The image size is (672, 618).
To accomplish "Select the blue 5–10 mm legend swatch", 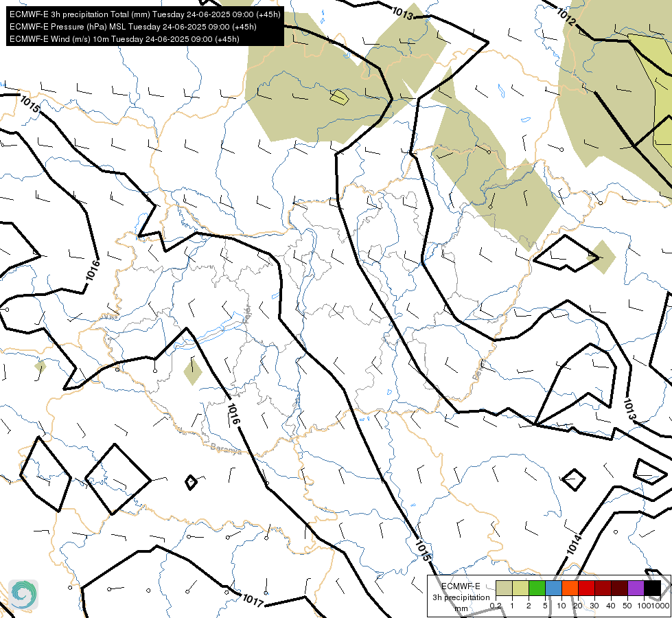I will click(x=553, y=588).
